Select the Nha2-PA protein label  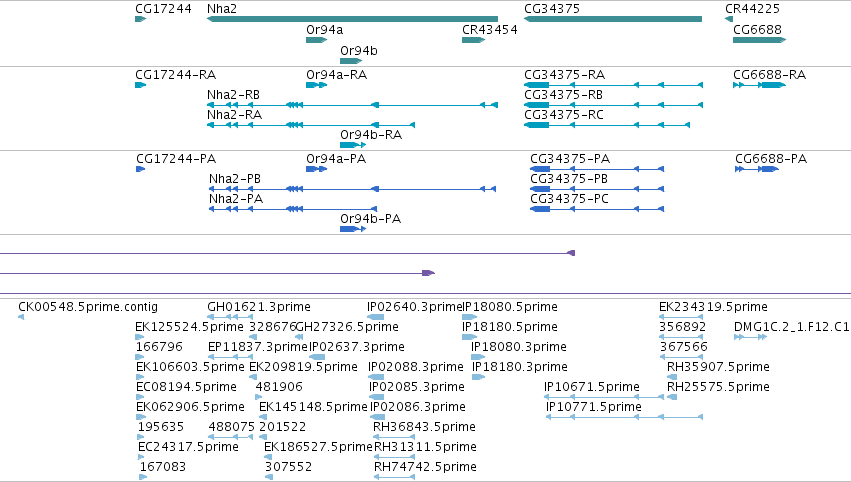(236, 199)
